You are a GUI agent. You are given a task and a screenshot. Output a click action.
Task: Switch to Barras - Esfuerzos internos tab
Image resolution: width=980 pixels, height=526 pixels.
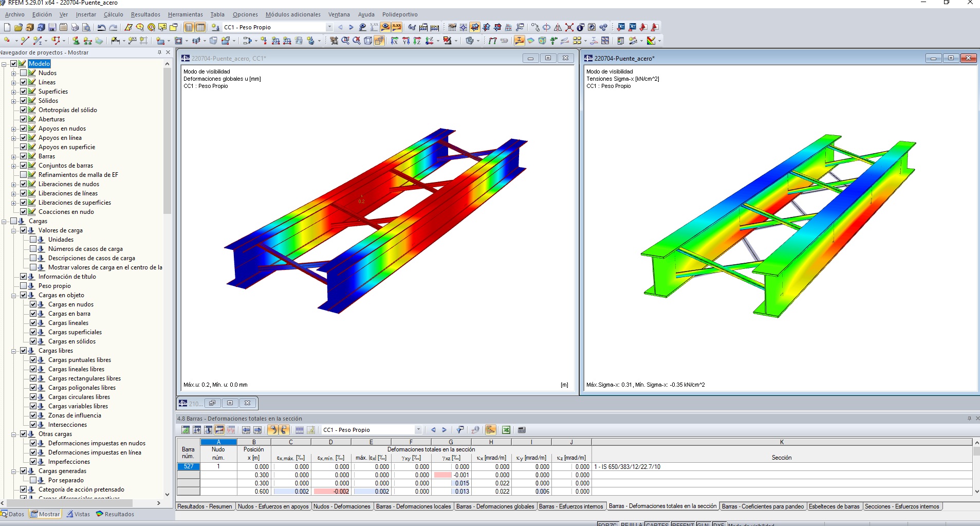pyautogui.click(x=571, y=506)
